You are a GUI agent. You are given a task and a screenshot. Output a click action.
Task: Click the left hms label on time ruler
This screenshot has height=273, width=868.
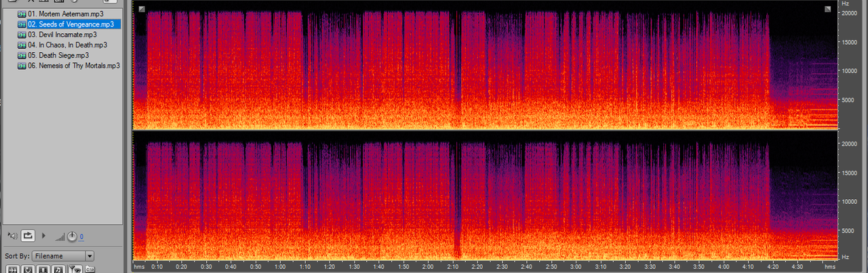pyautogui.click(x=140, y=267)
